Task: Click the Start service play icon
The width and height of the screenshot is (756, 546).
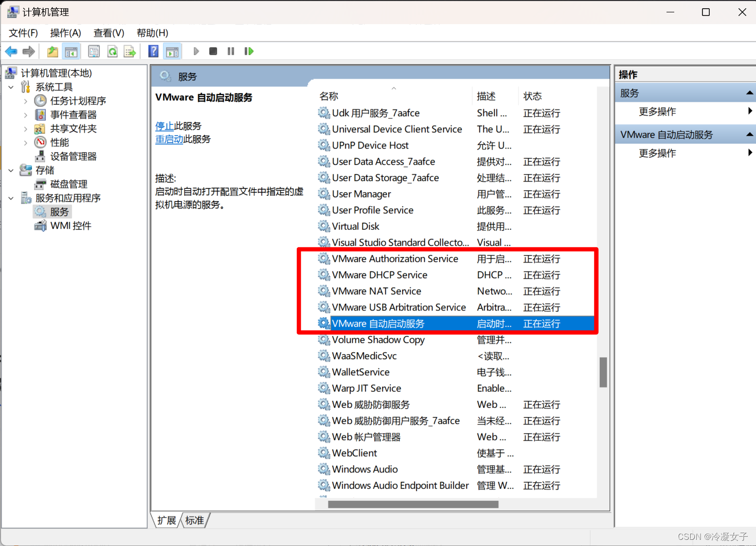Action: click(x=196, y=51)
